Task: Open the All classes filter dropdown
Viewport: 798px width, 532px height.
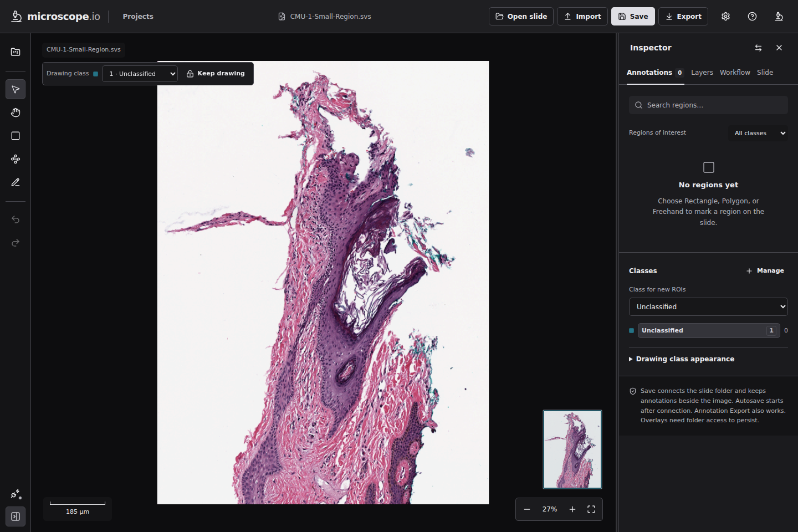Action: (x=758, y=133)
